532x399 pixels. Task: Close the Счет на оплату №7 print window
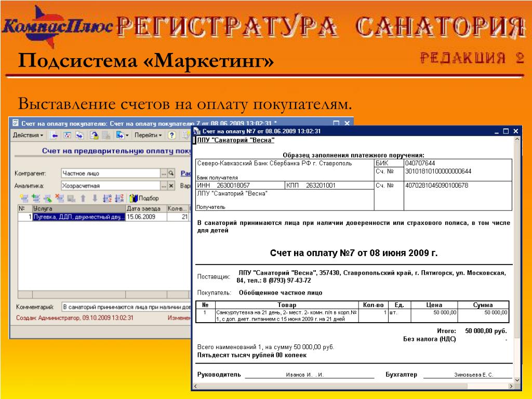coord(516,131)
